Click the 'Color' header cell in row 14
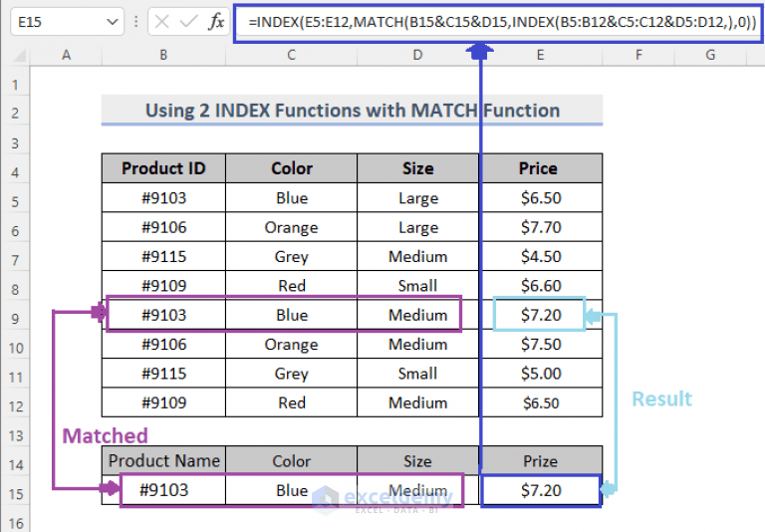This screenshot has width=765, height=532. point(291,460)
